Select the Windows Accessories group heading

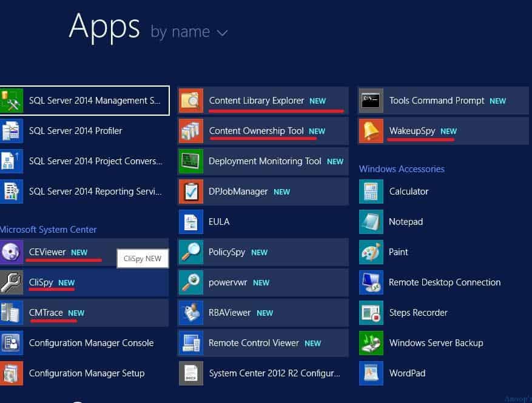pyautogui.click(x=402, y=169)
